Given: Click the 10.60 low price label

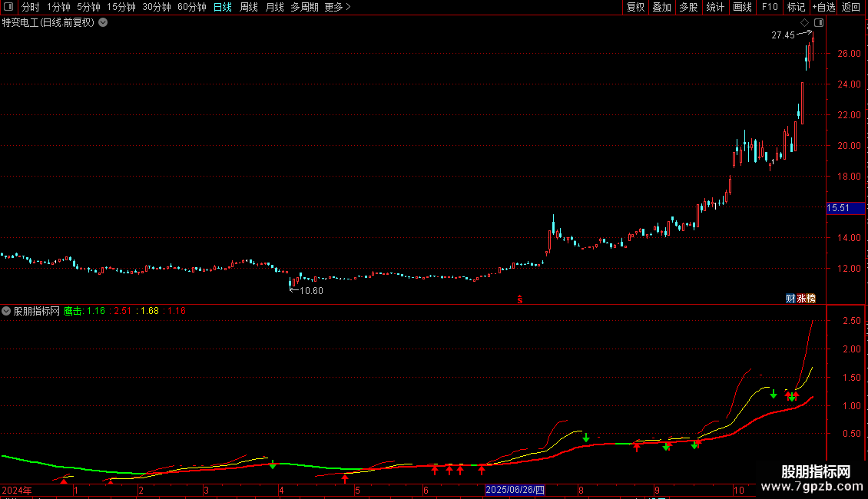Looking at the screenshot, I should click(311, 291).
